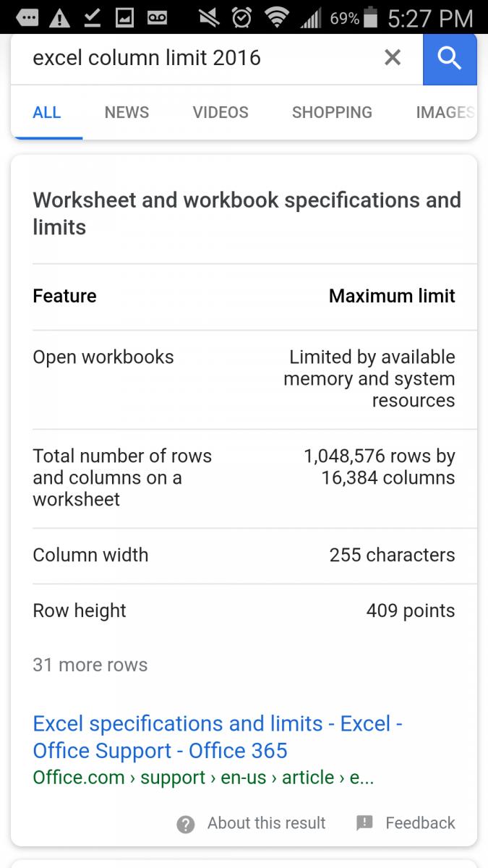The image size is (488, 868).
Task: Clear the search query with the X
Action: tap(393, 58)
